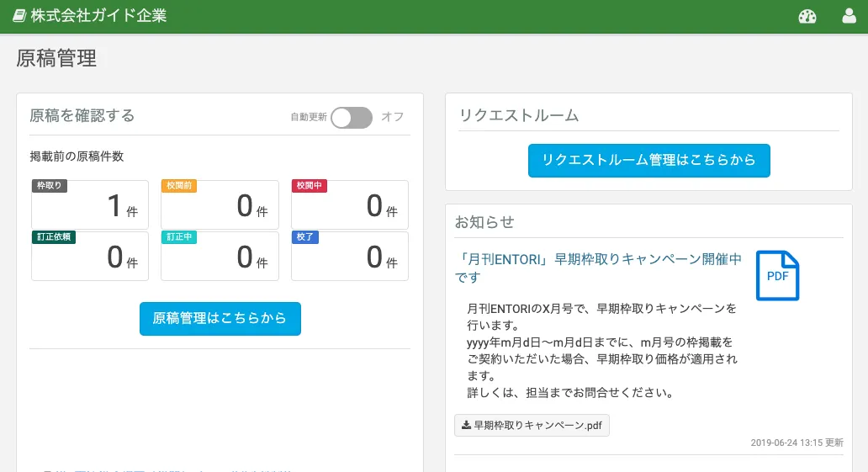
Task: Click the 原稿を確認する panel title
Action: [82, 115]
